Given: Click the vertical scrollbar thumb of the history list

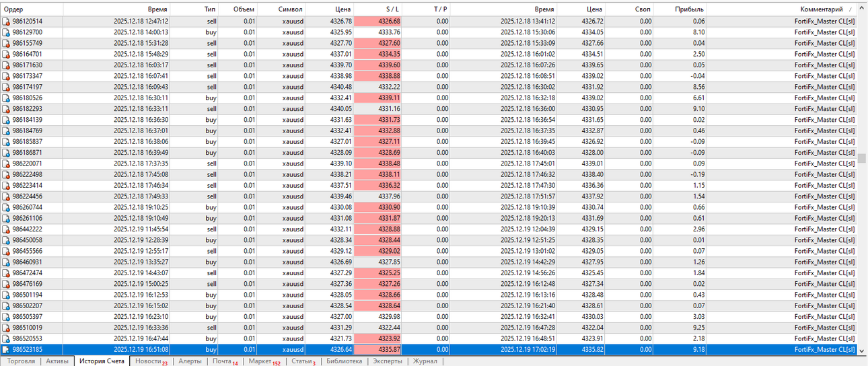Looking at the screenshot, I should [862, 159].
